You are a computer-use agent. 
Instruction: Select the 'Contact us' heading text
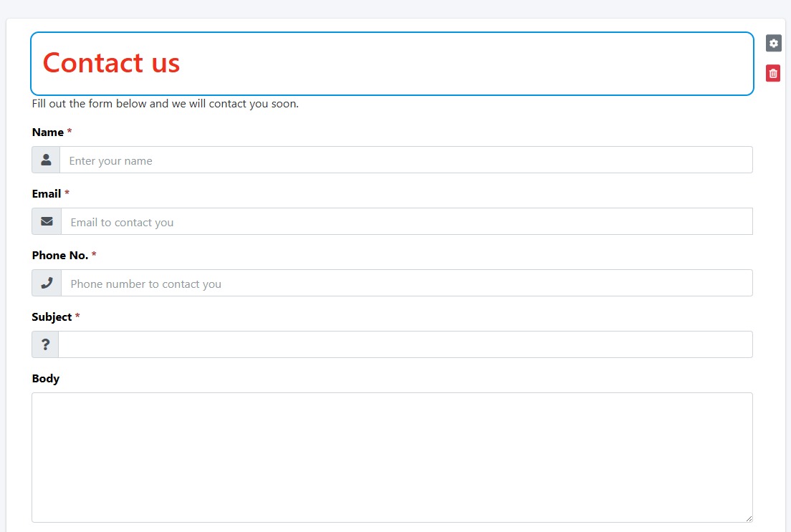[x=111, y=63]
